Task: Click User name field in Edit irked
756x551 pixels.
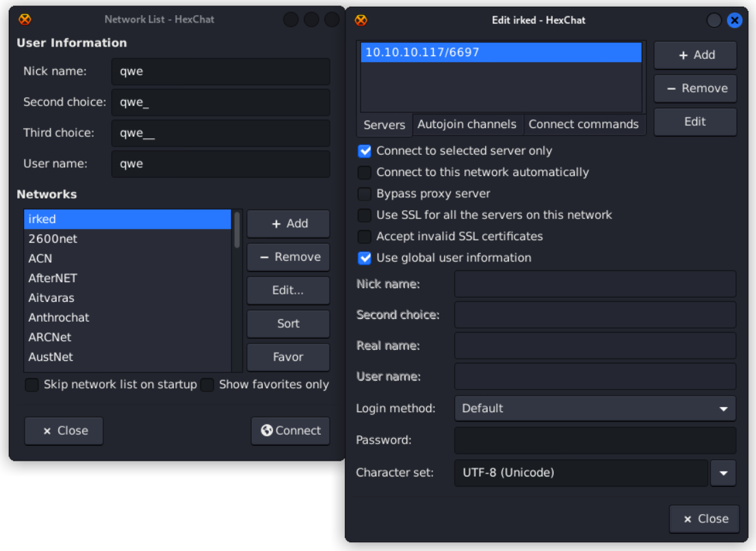Action: point(595,376)
